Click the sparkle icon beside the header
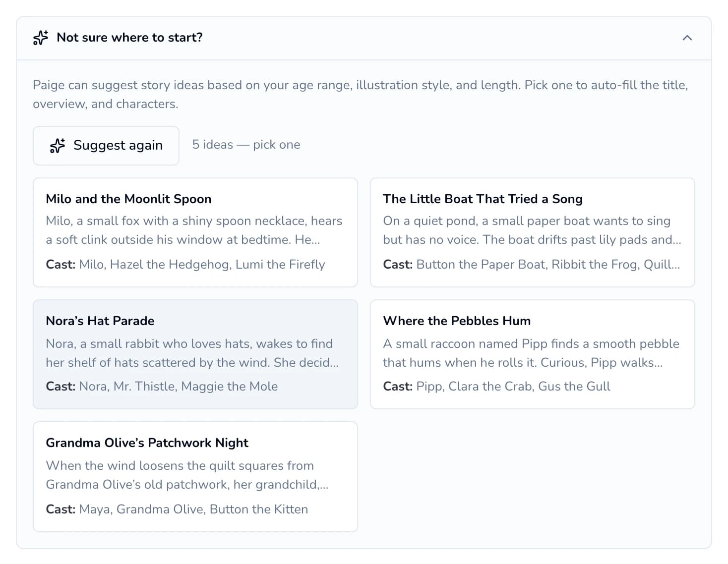Image resolution: width=728 pixels, height=564 pixels. (x=41, y=38)
